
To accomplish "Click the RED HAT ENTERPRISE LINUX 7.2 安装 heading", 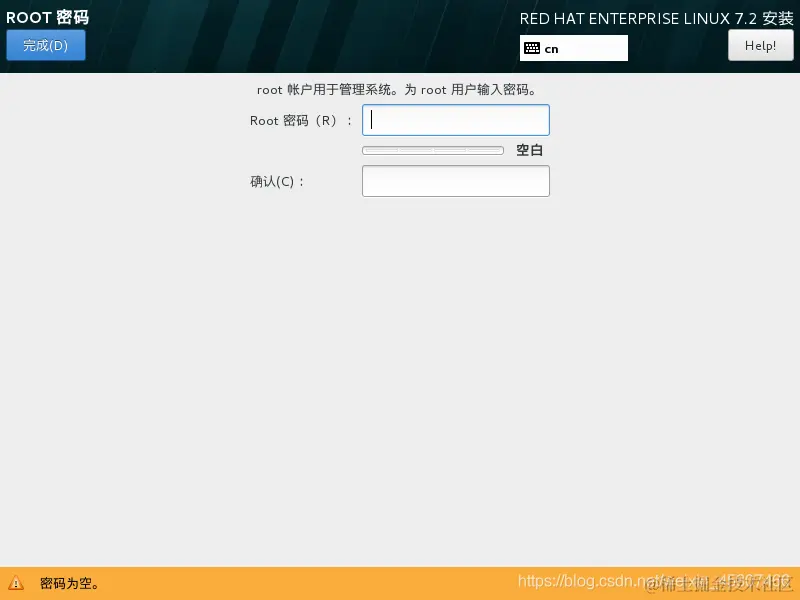I will tap(656, 19).
